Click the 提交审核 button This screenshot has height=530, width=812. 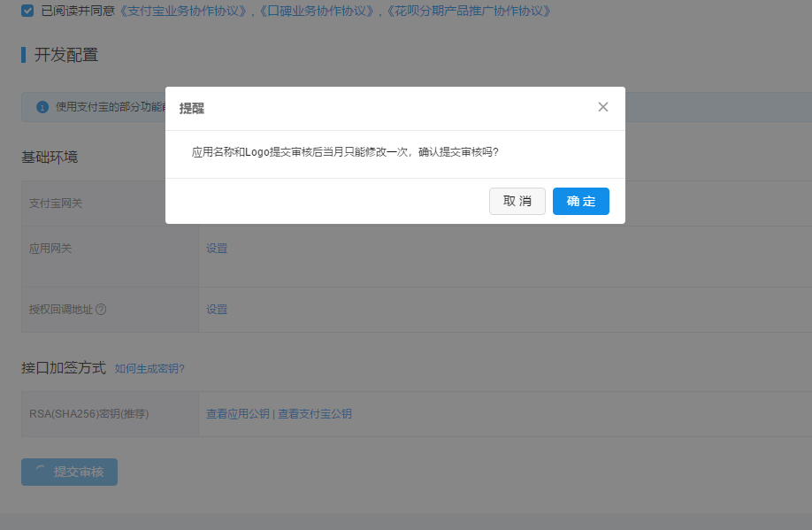tap(69, 472)
